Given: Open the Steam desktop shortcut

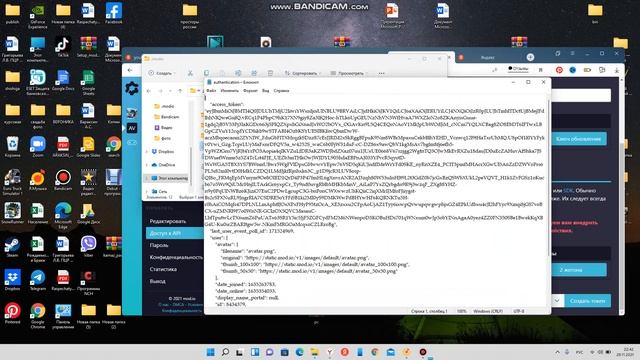Looking at the screenshot, I should [x=12, y=247].
